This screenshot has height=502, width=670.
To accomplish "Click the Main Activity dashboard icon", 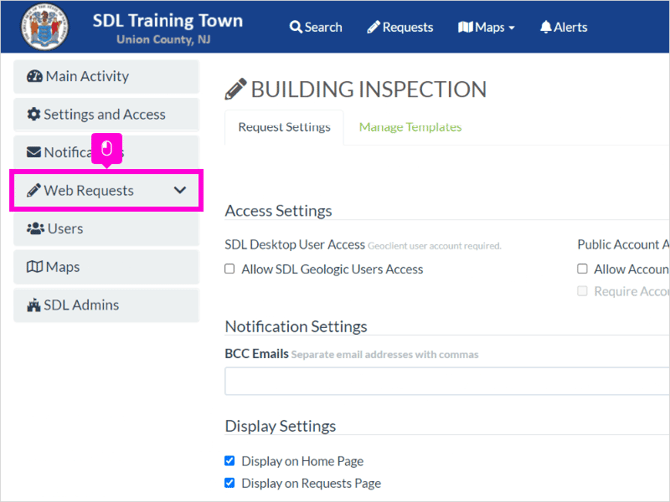I will [x=35, y=76].
